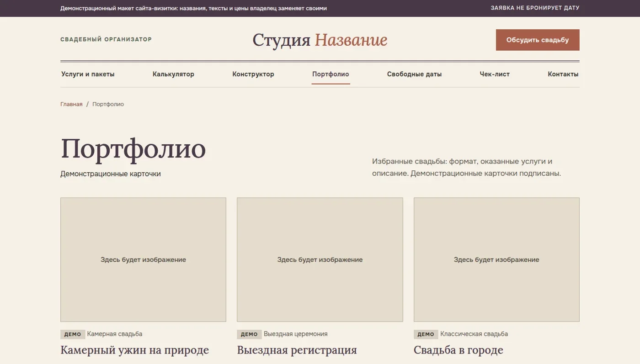
Task: Go to the "Калькулятор" page
Action: [x=173, y=74]
